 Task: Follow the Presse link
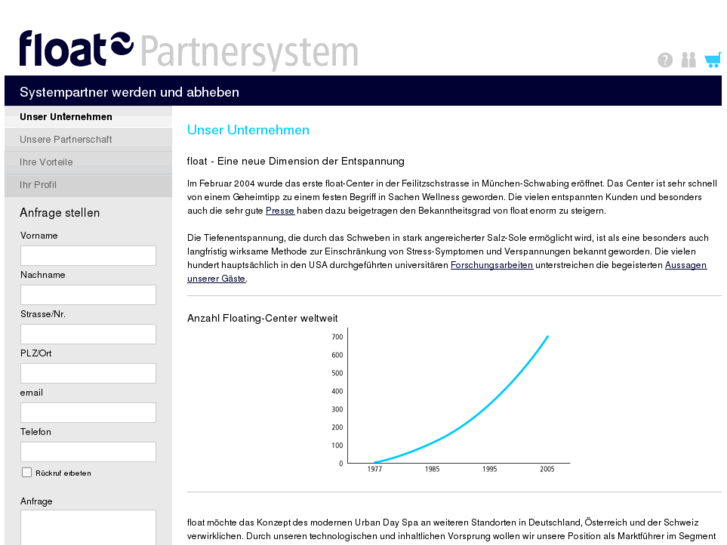[x=280, y=211]
